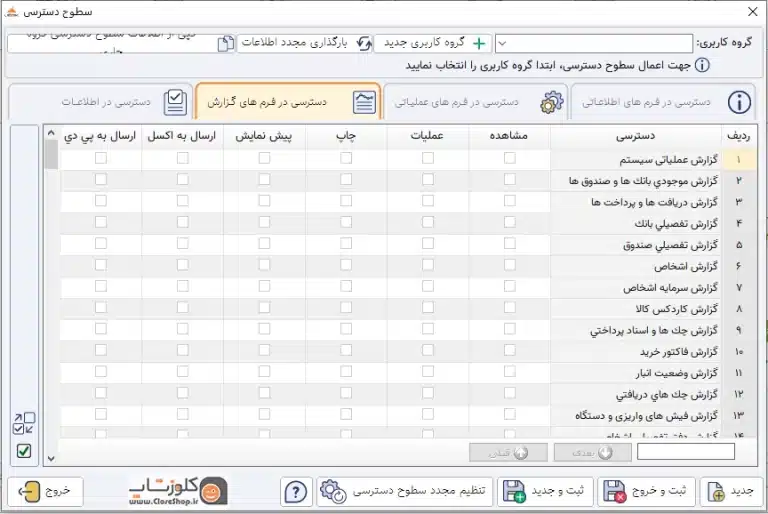Click خروج button label
768x514 pixels.
(x=58, y=491)
